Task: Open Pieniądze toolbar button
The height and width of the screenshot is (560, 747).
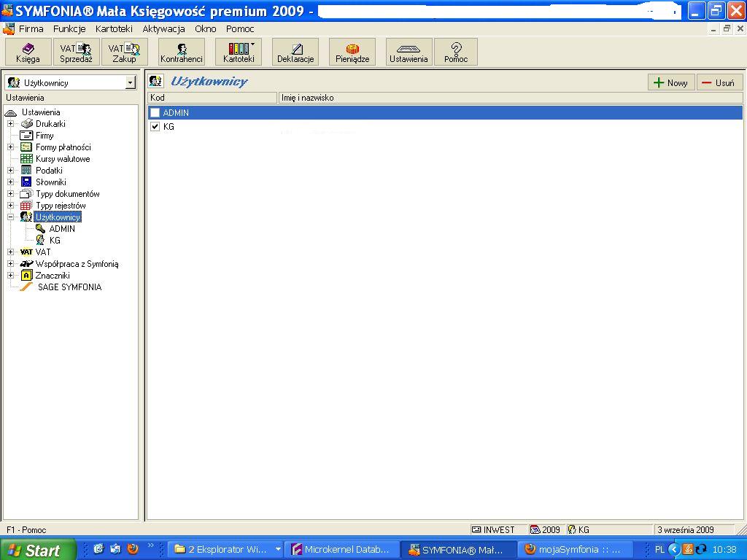Action: [x=352, y=52]
